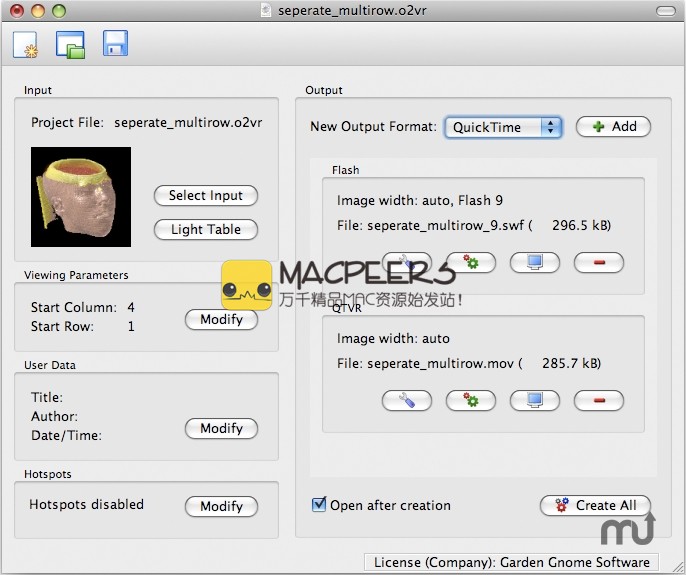Preview QTVR output with the monitor icon
The image size is (686, 575).
point(535,400)
